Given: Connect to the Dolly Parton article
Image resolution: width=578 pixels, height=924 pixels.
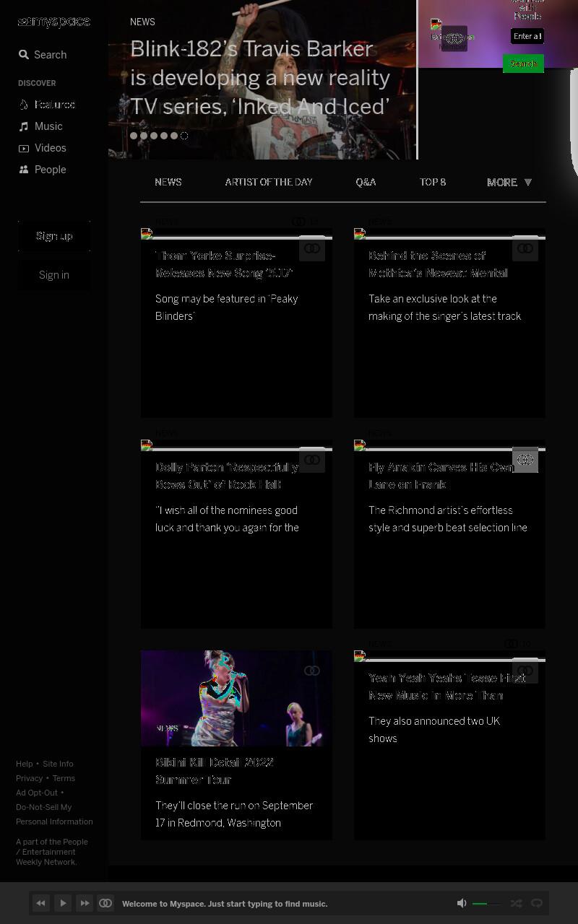Looking at the screenshot, I should click(x=312, y=460).
